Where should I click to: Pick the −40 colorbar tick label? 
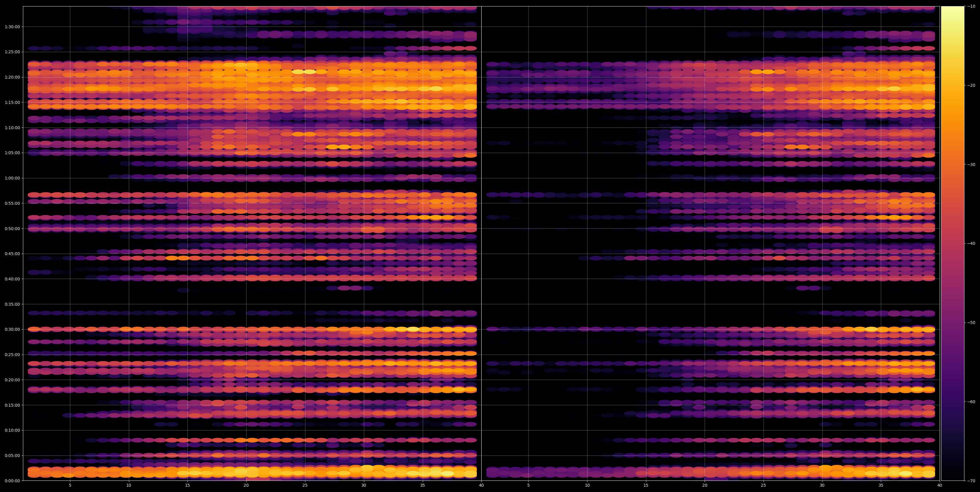(971, 244)
